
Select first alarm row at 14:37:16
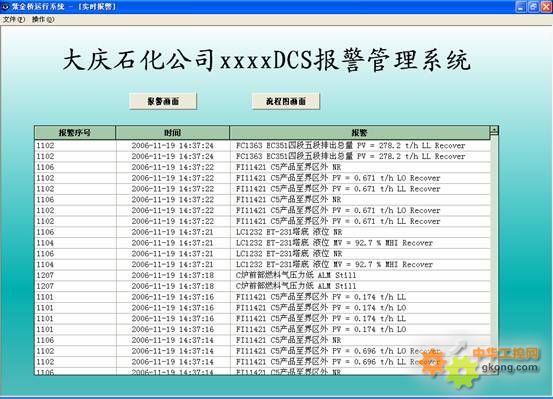(263, 297)
